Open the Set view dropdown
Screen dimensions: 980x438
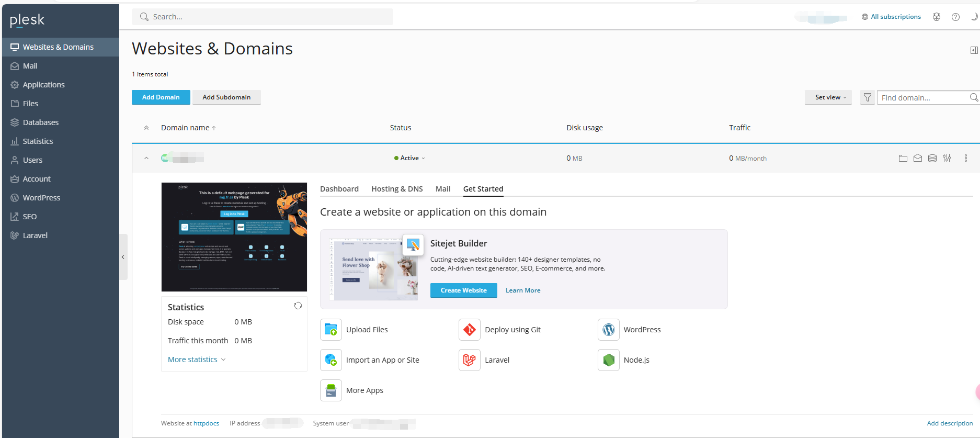(x=830, y=97)
